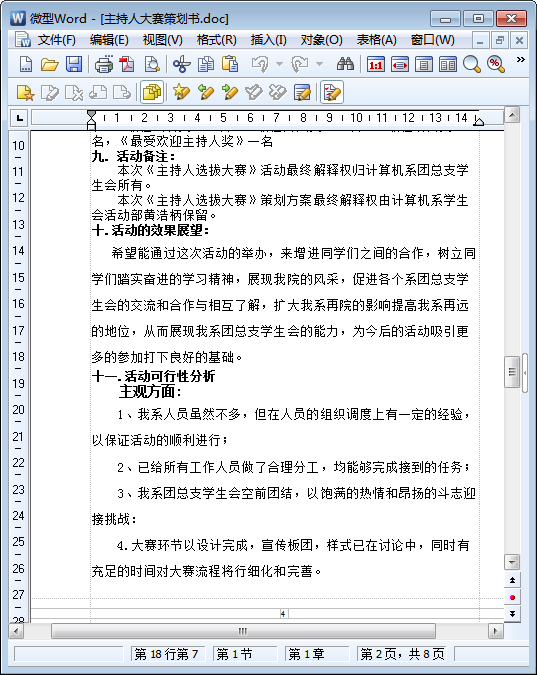
Task: Go to previous comment (note with left arrow)
Action: 98,93
